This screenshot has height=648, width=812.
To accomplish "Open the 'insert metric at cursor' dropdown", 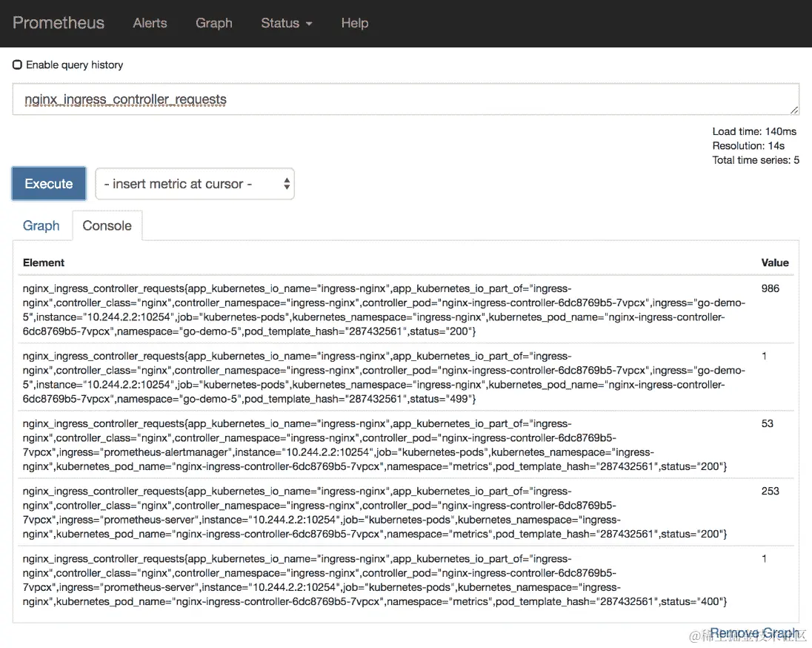I will [195, 184].
